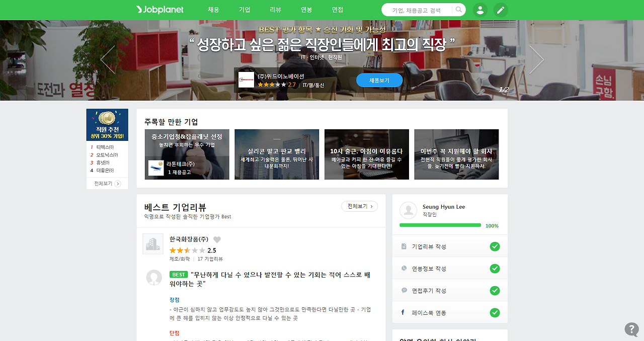The image size is (644, 341).
Task: Click the clock icon beside 연봉정보 작성
Action: 404,268
